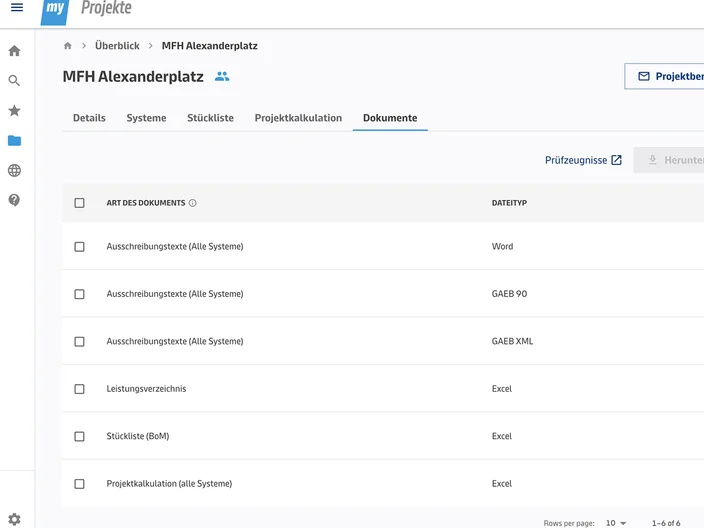Switch to the Details tab

[x=89, y=118]
